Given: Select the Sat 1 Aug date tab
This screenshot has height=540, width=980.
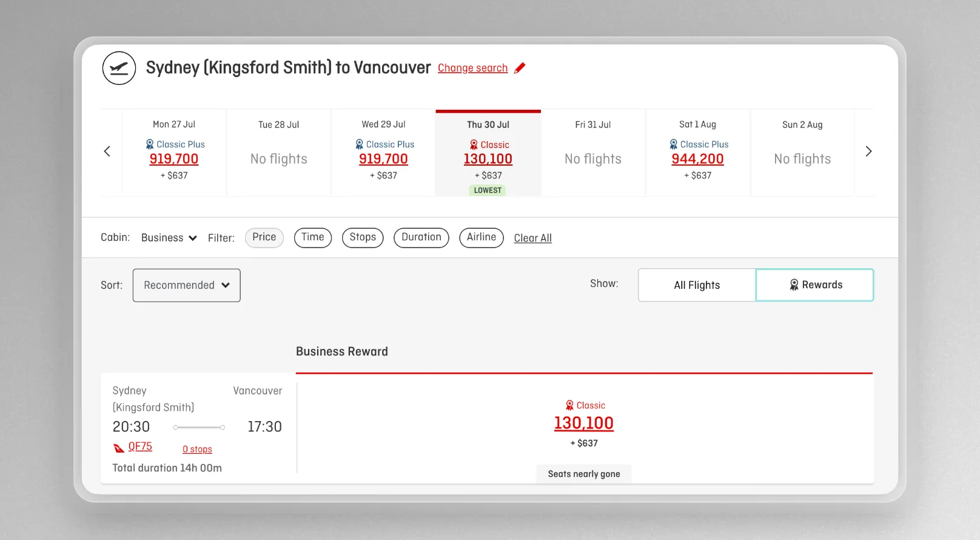Looking at the screenshot, I should (698, 153).
